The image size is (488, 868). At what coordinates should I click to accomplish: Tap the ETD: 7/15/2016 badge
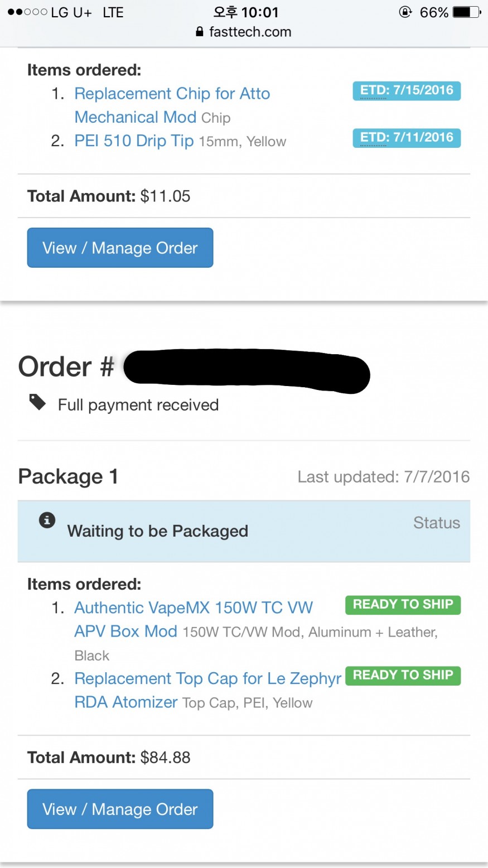[407, 90]
